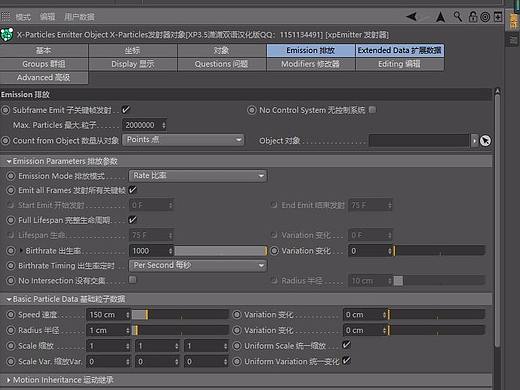Viewport: 520px width, 390px height.
Task: Open the User Data menu
Action: coord(79,17)
